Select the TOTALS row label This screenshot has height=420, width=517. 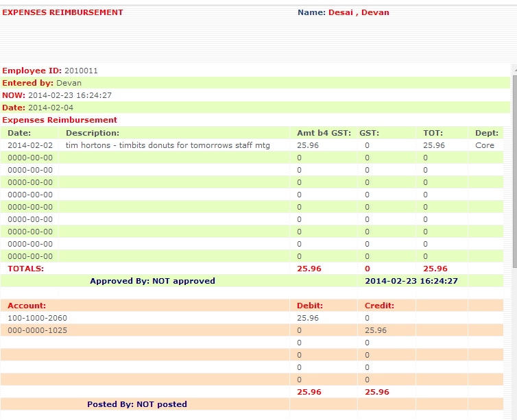point(26,269)
